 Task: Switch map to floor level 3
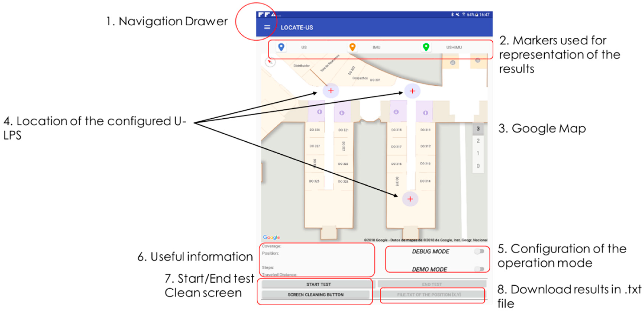478,129
